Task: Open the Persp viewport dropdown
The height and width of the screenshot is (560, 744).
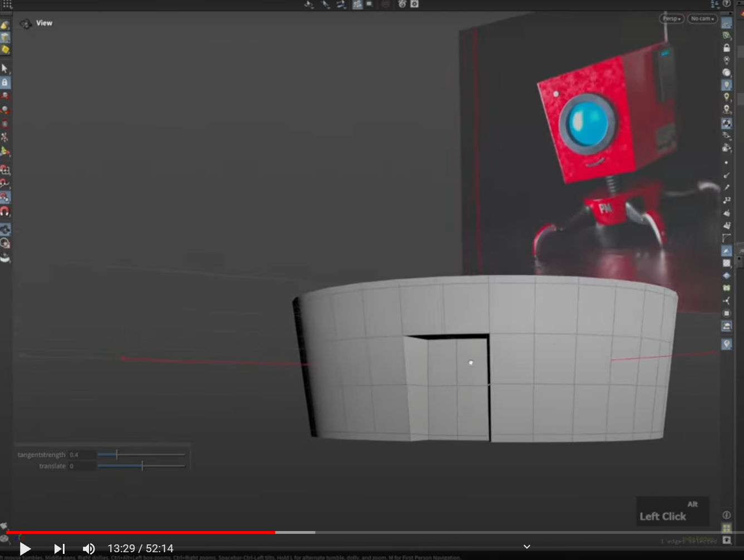Action: pos(672,18)
